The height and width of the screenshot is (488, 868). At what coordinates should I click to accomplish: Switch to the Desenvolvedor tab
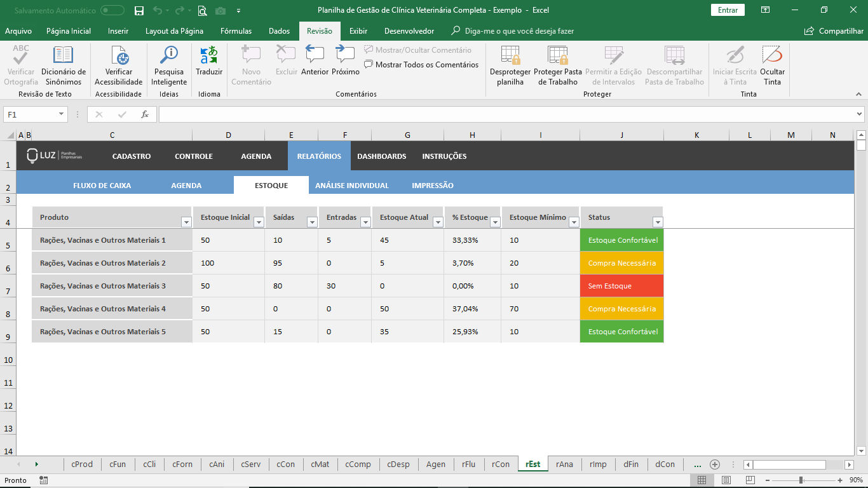tap(409, 31)
